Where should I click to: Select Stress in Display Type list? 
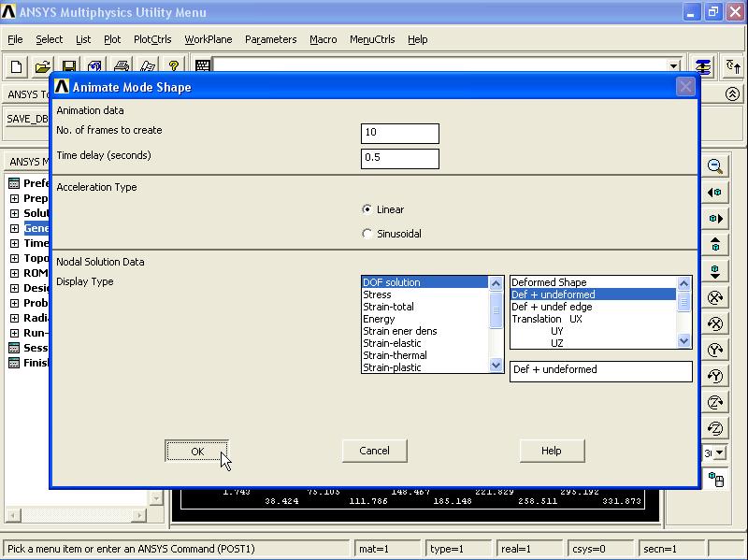pos(425,294)
